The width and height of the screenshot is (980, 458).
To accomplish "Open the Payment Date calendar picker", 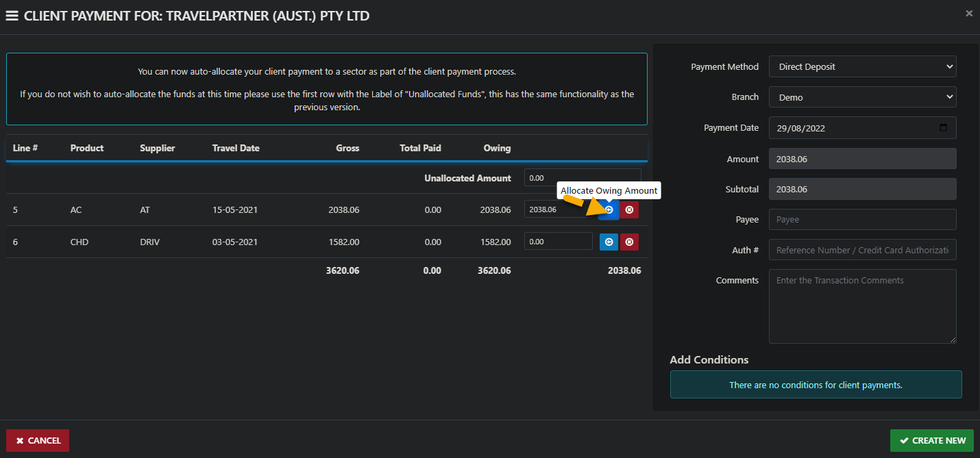I will (x=943, y=128).
